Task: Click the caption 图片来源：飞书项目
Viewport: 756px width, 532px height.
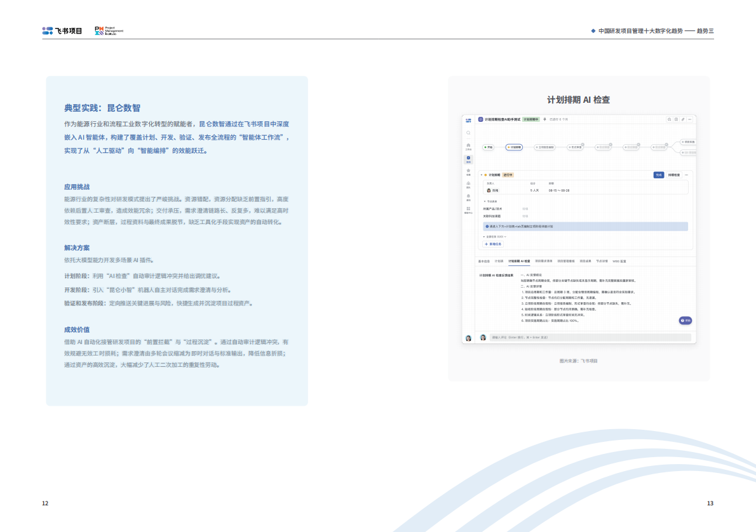Action: [x=578, y=361]
